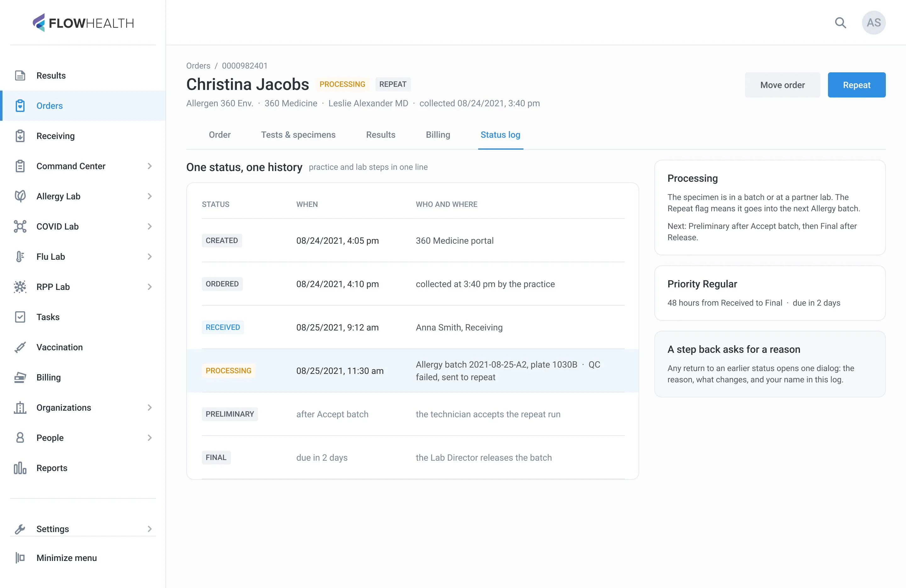Click the People person icon

point(20,438)
